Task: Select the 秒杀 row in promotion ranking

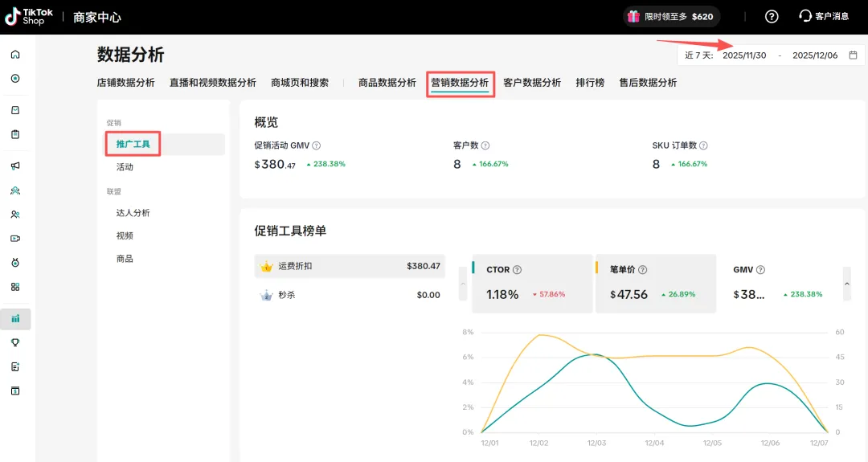Action: [349, 295]
